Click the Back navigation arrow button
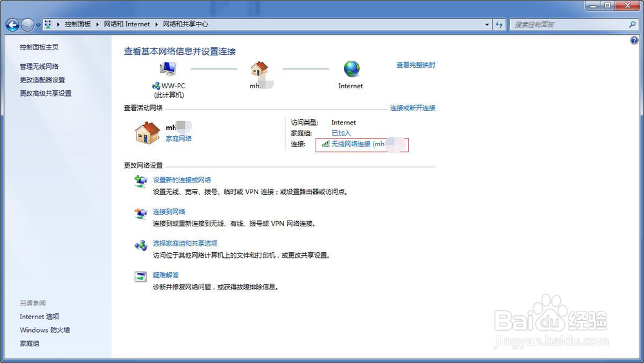This screenshot has width=644, height=363. point(13,25)
